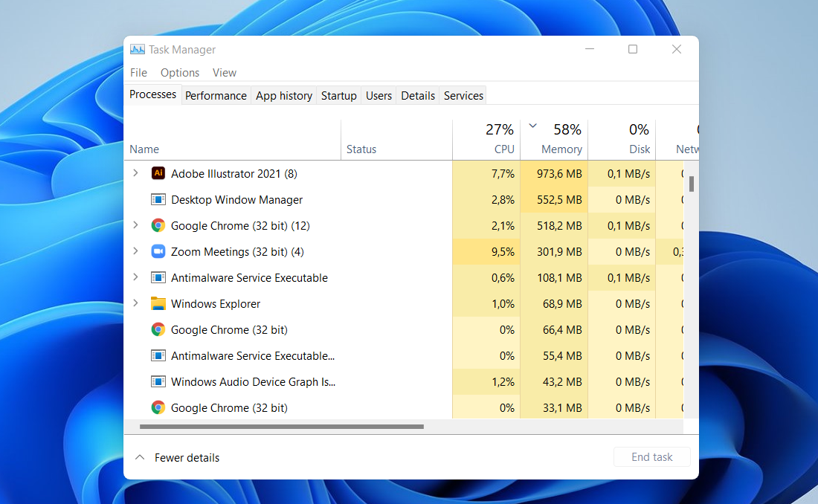Click the Antimalware Service Executable icon
Screen dimensions: 818x504
coord(158,277)
